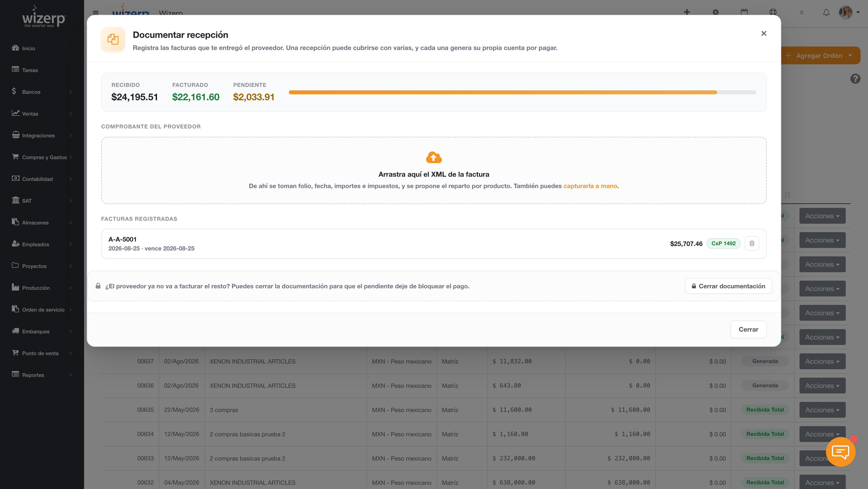The width and height of the screenshot is (868, 489).
Task: Click Cerrar documentación button
Action: [728, 286]
